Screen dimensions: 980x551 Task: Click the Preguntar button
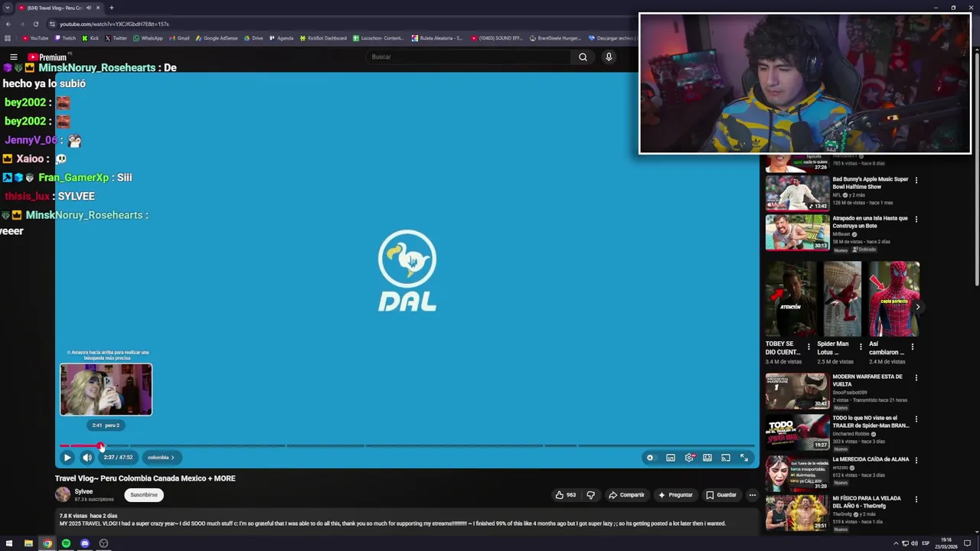(675, 495)
